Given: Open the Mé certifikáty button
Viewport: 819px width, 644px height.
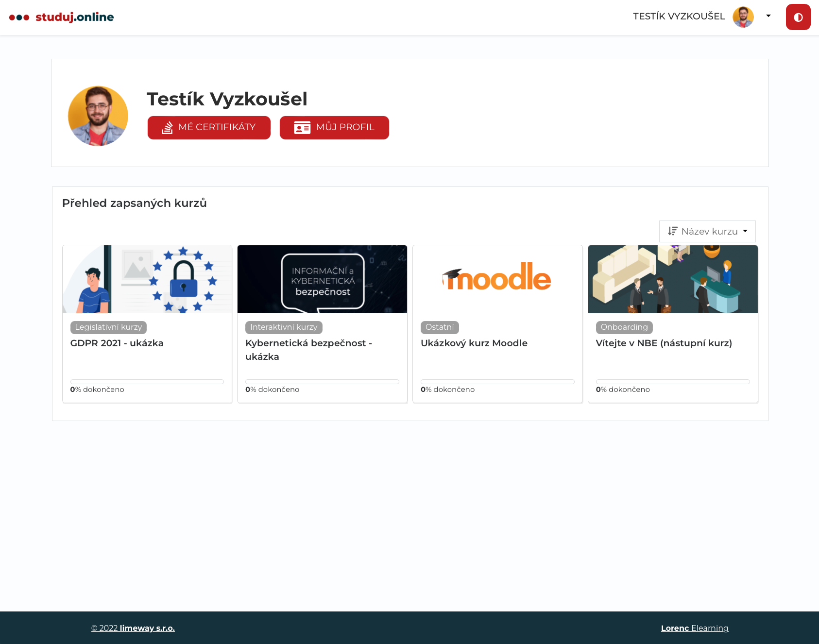Looking at the screenshot, I should click(x=209, y=128).
